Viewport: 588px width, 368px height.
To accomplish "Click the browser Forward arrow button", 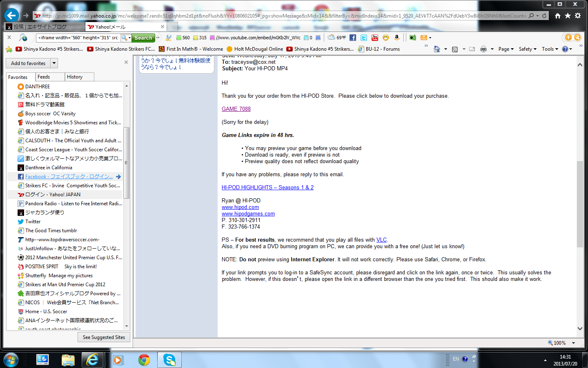I will pyautogui.click(x=26, y=16).
